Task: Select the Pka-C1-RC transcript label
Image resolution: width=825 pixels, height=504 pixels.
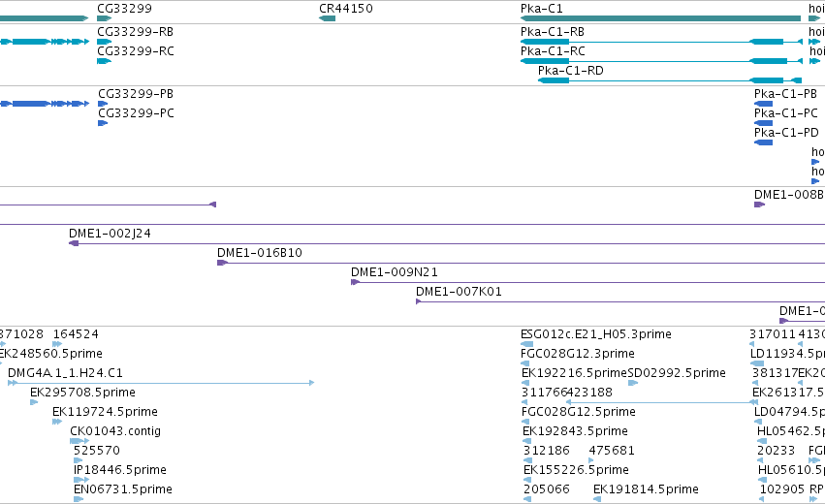Action: click(553, 51)
